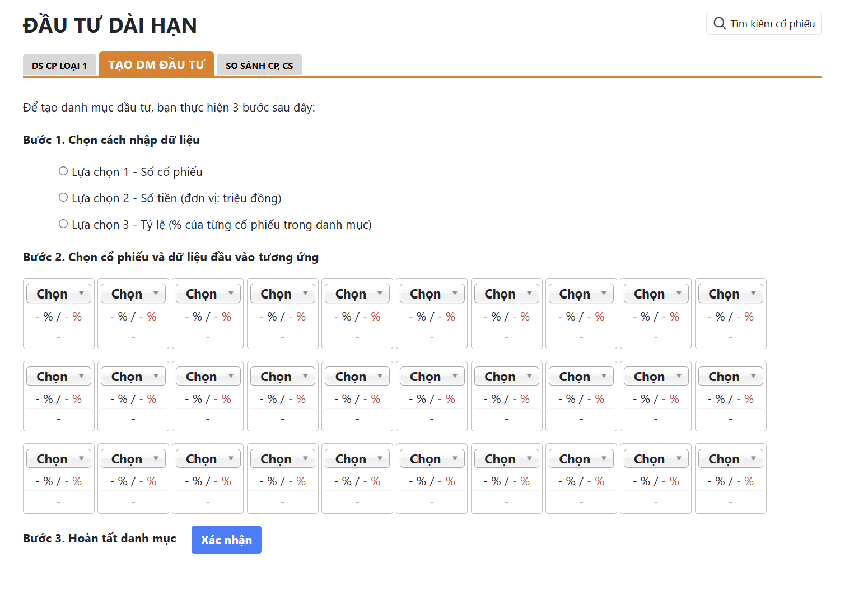Focus the Tìm kiếm cổ phiếu search field
This screenshot has width=868, height=594.
764,24
